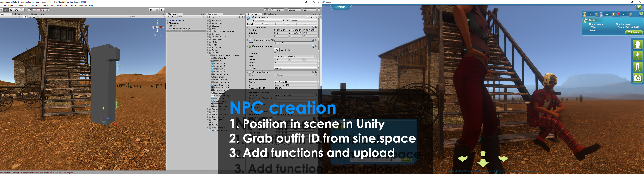This screenshot has height=174, width=644.
Task: Select the Rect transform tool
Action: 22,10
